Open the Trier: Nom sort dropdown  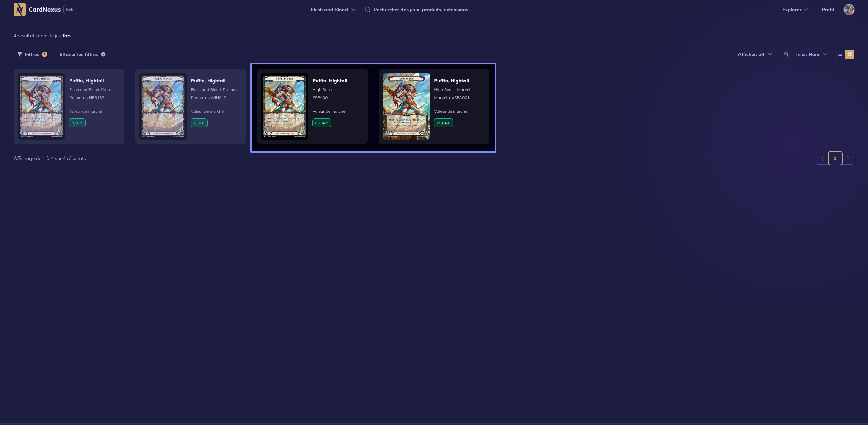pyautogui.click(x=811, y=54)
